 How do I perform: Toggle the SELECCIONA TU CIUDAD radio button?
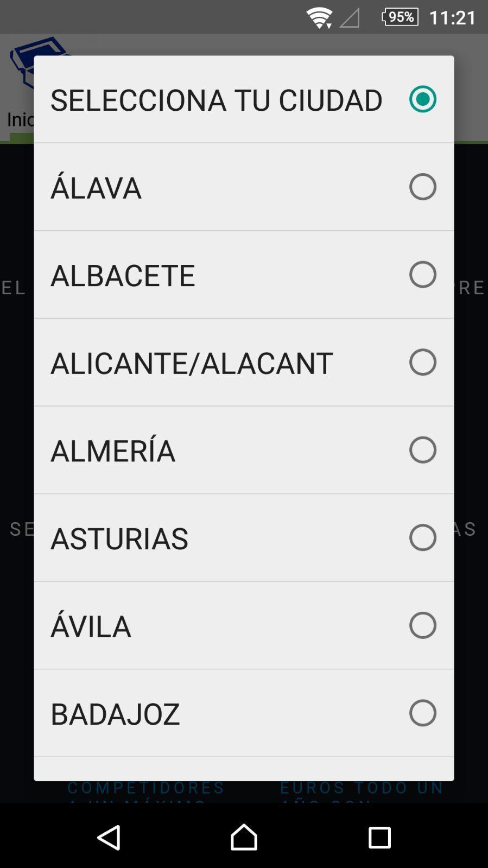(x=422, y=99)
